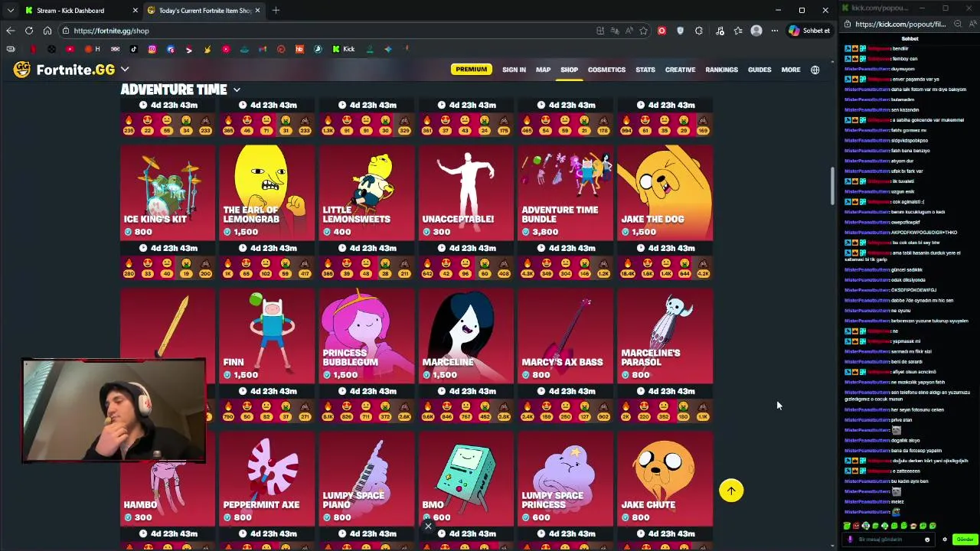Click the yellow scroll-to-top arrow button
This screenshot has height=551, width=980.
[x=731, y=491]
